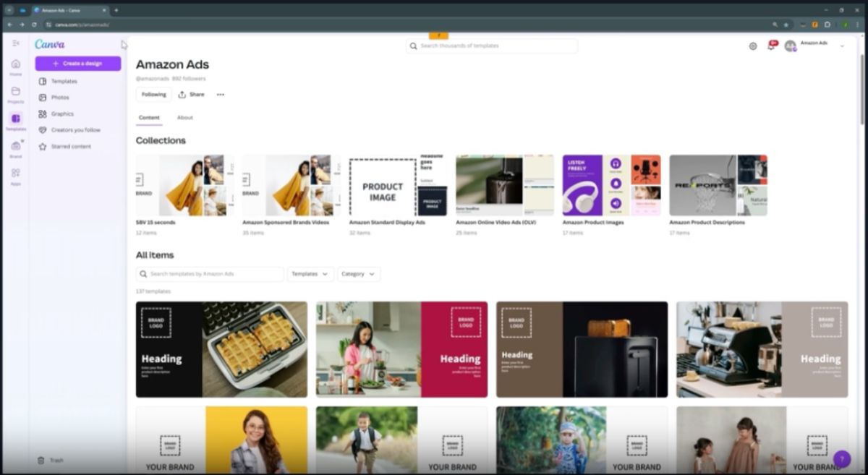
Task: Open the Apps grid icon
Action: coord(15,174)
